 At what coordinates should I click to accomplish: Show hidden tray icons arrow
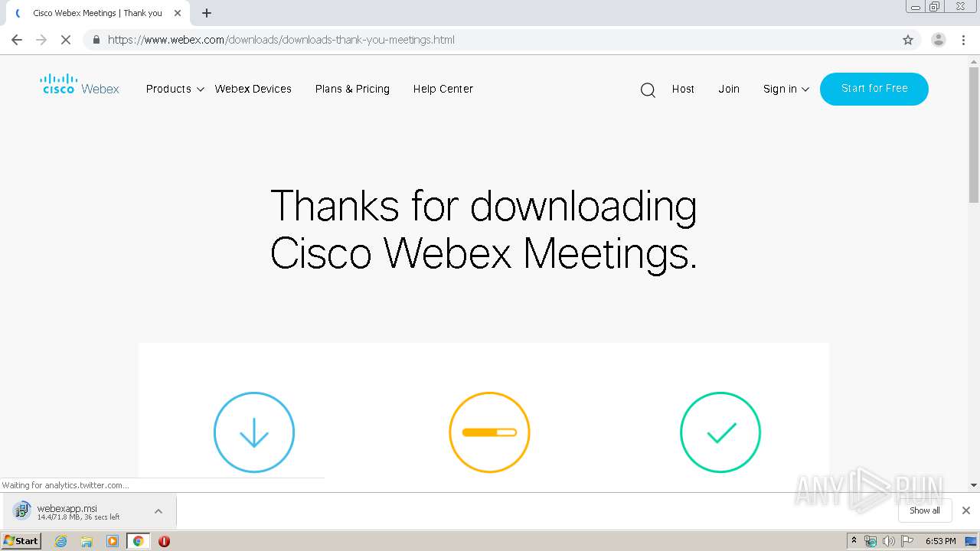click(x=854, y=541)
